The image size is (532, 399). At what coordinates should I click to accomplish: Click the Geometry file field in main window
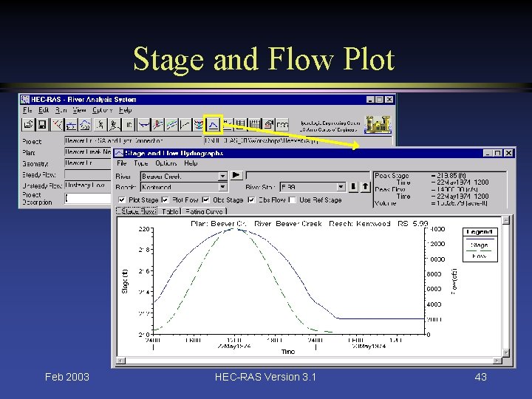[88, 163]
